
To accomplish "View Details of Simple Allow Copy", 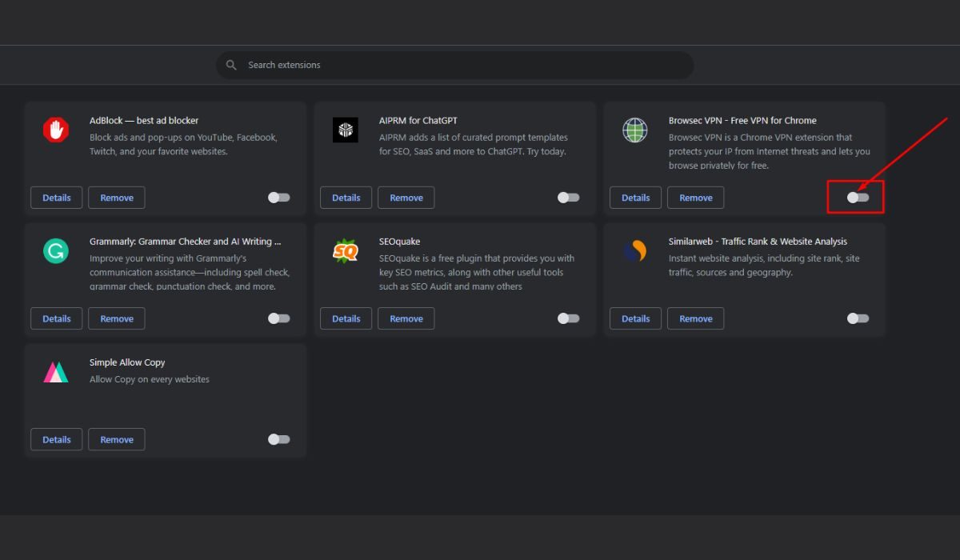I will pyautogui.click(x=57, y=439).
